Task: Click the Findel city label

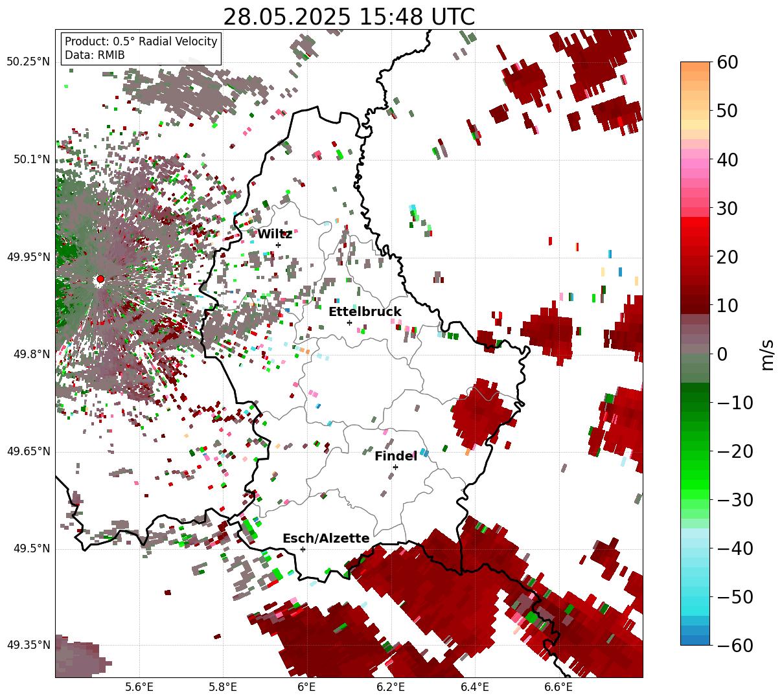Action: click(x=395, y=457)
